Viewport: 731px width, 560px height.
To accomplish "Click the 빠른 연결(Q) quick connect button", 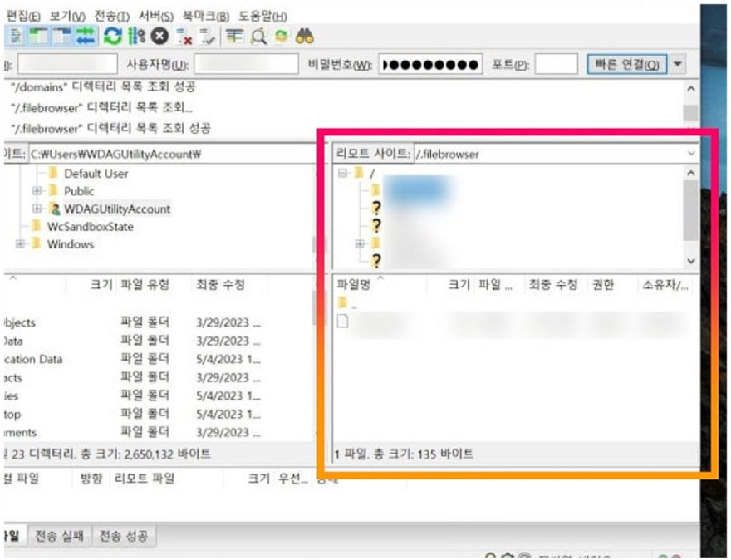I will coord(627,64).
